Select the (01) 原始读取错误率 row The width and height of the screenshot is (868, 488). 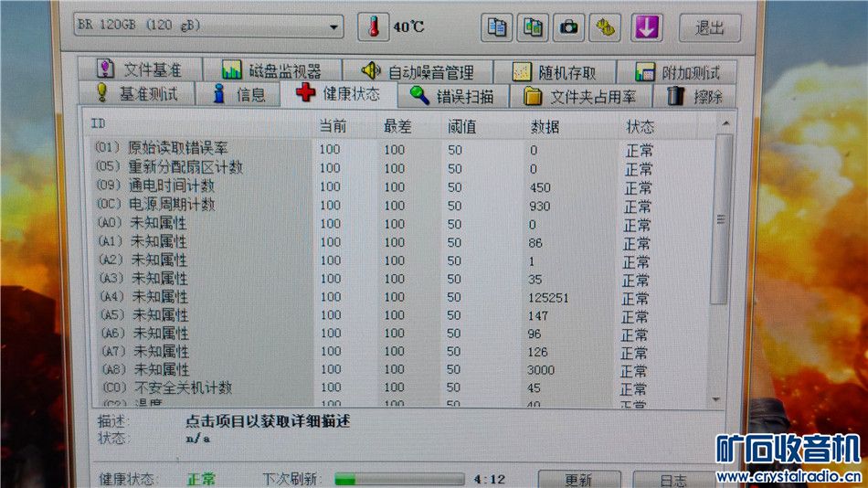(x=401, y=149)
